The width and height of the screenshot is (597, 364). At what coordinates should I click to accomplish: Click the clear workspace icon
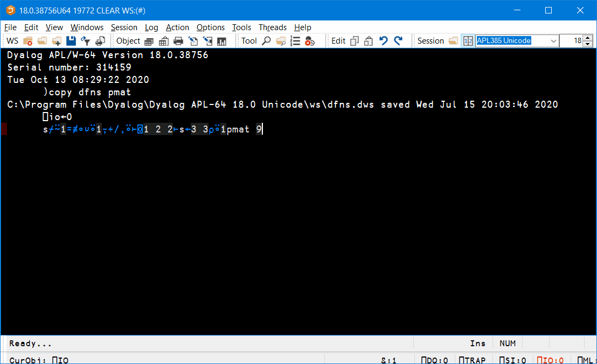(27, 41)
